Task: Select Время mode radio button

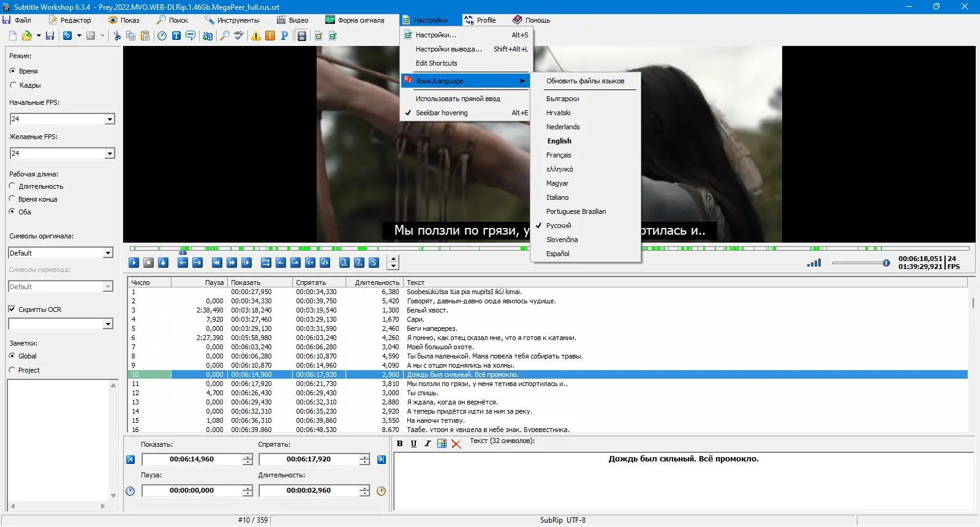Action: (13, 71)
